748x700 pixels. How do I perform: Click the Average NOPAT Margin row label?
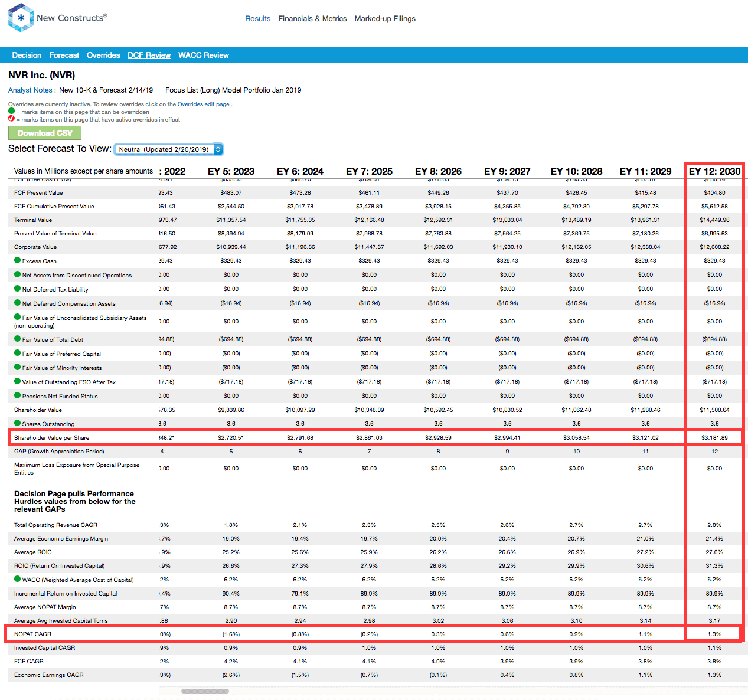point(45,607)
